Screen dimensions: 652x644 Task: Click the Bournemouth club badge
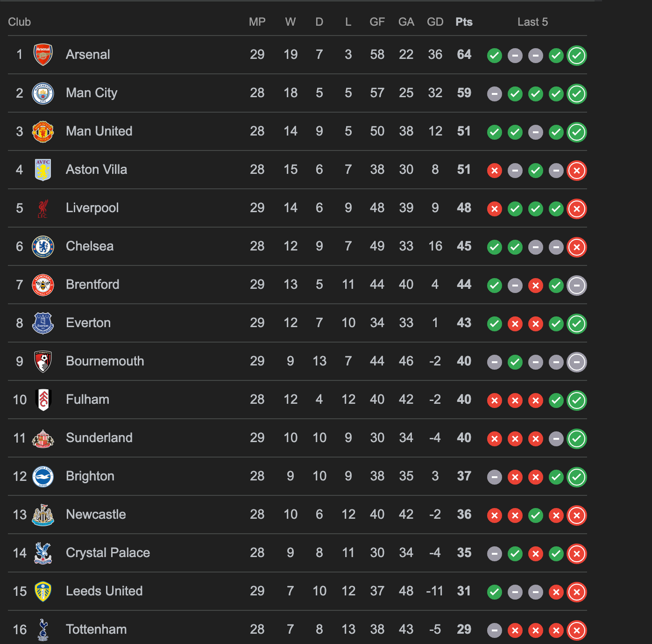(x=43, y=361)
